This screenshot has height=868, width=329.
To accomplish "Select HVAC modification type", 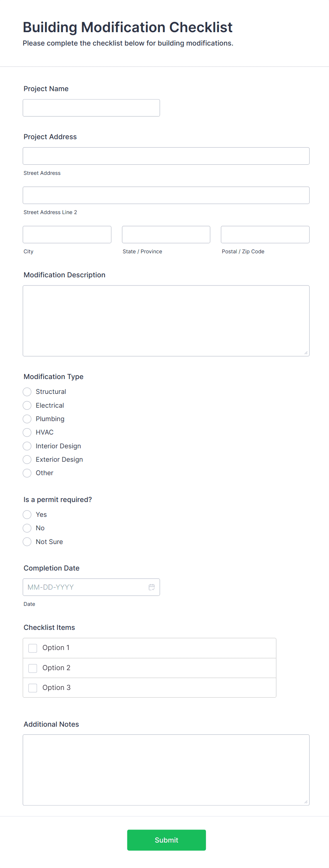I will point(27,432).
